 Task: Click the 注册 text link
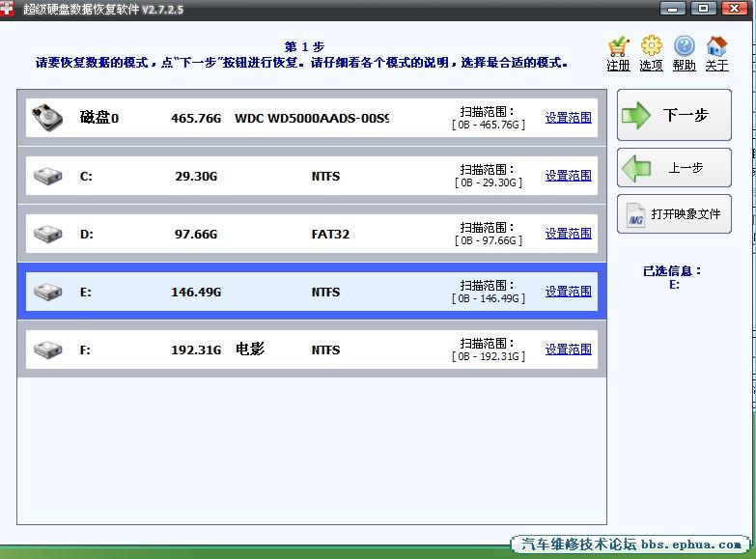click(619, 65)
